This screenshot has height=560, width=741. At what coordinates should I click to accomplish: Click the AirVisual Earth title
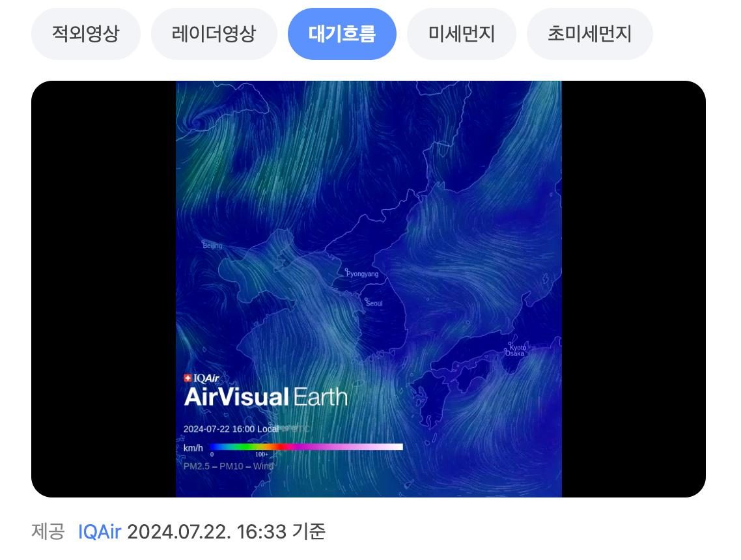click(266, 397)
